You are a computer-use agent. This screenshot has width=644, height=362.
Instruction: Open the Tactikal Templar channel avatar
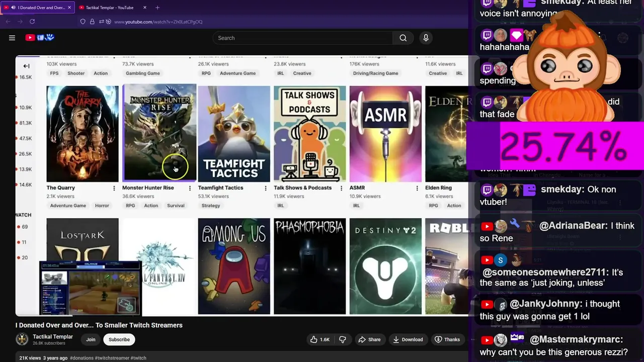(x=22, y=339)
